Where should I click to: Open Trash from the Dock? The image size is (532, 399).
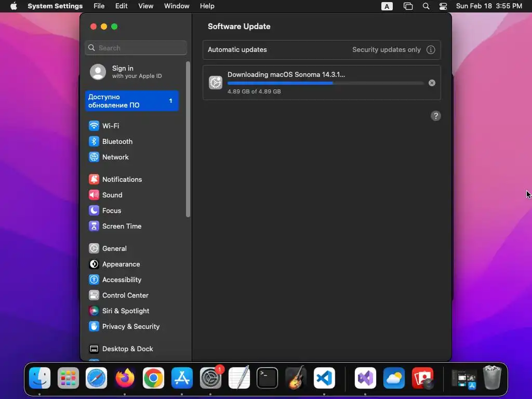[x=492, y=377]
